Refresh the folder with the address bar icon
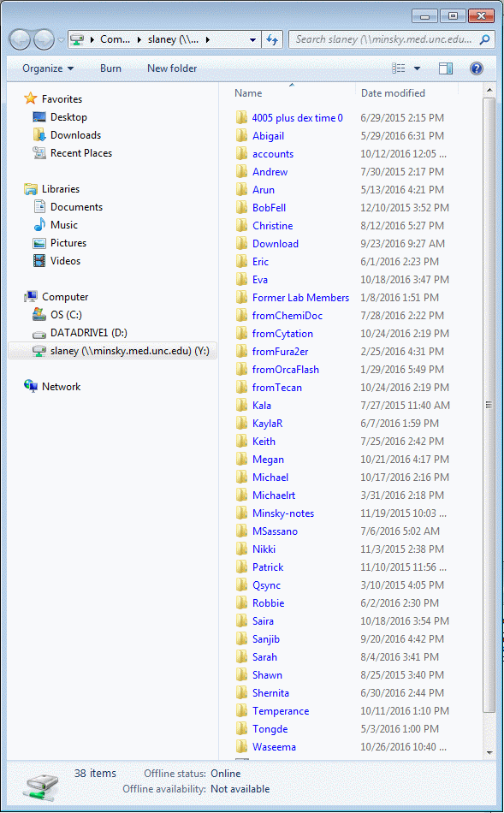504x813 pixels. [x=272, y=39]
